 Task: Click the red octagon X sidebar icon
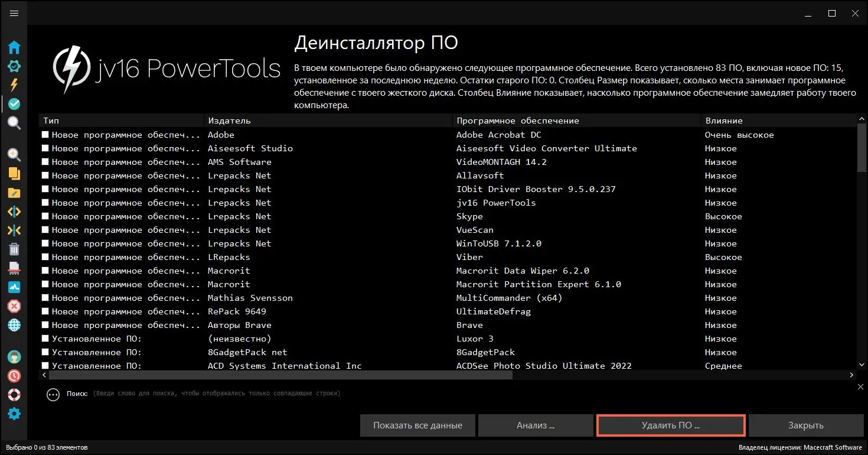14,306
